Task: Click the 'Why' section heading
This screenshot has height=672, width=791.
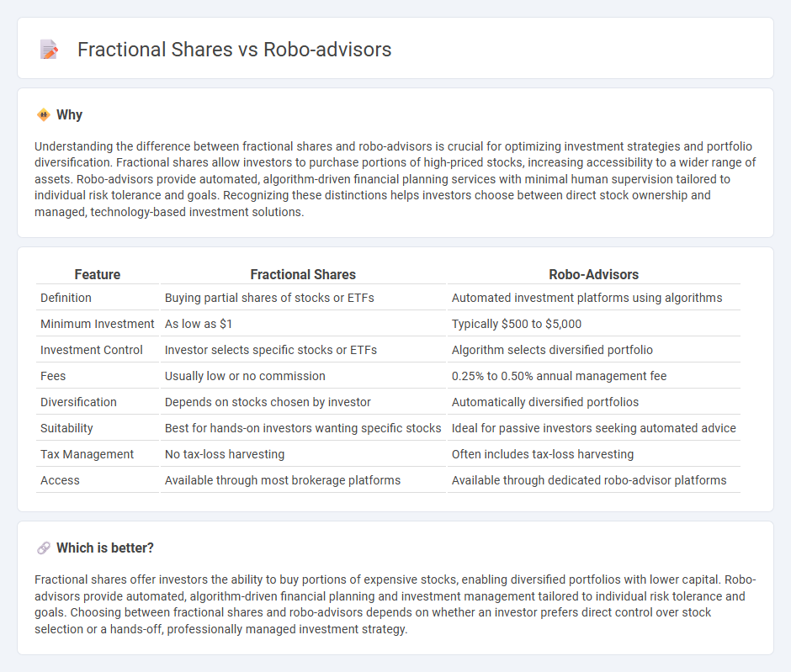Action: pos(70,115)
